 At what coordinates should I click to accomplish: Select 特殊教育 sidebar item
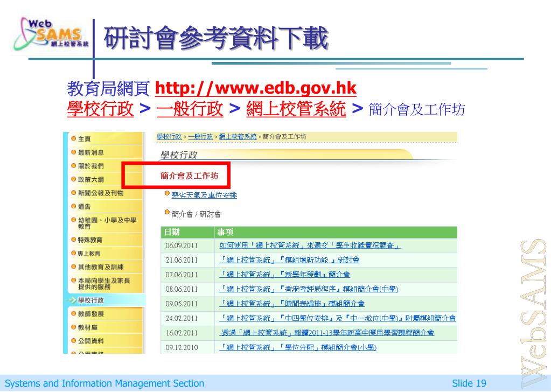tap(90, 240)
